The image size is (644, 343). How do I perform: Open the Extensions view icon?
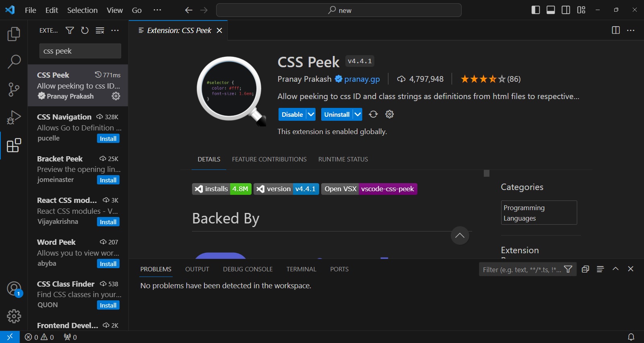click(14, 145)
